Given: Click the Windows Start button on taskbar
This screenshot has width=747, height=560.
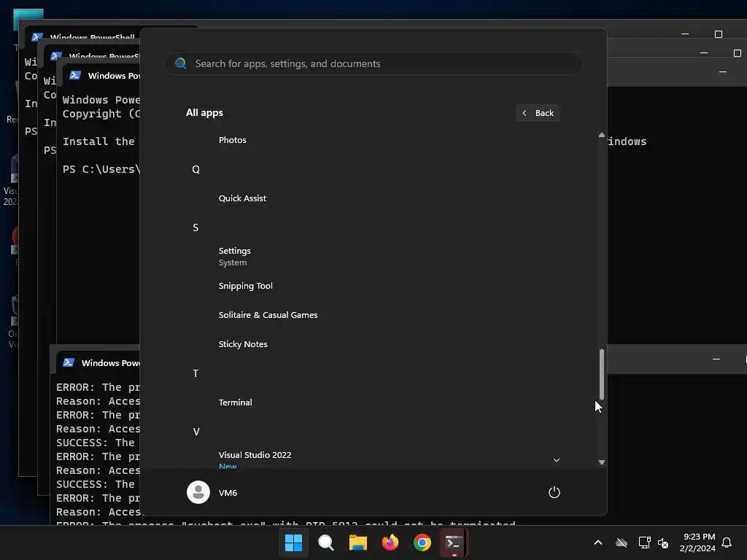Looking at the screenshot, I should 293,542.
